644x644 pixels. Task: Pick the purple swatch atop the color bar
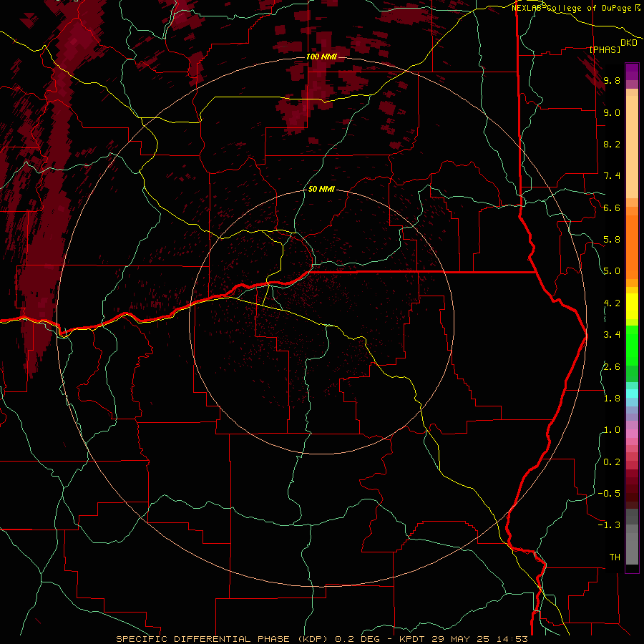(632, 72)
